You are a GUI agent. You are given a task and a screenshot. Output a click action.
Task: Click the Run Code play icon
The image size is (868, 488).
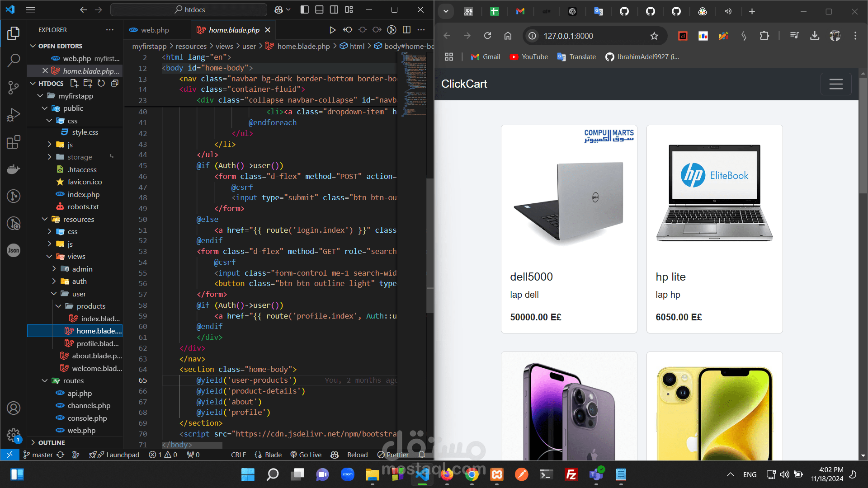(x=332, y=30)
